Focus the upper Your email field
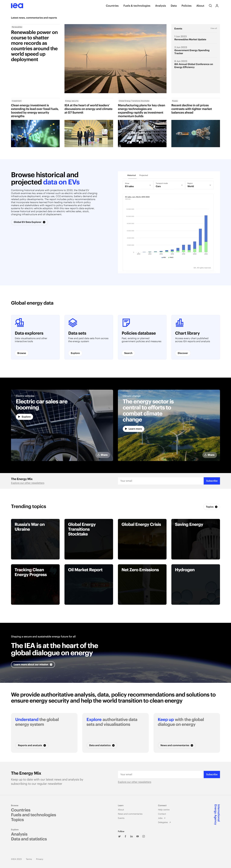231x868 pixels. pyautogui.click(x=161, y=481)
